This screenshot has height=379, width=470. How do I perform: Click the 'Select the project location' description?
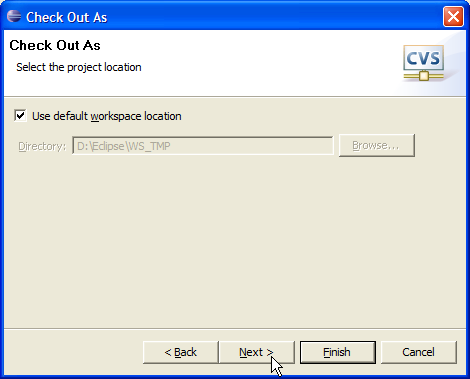coord(79,67)
